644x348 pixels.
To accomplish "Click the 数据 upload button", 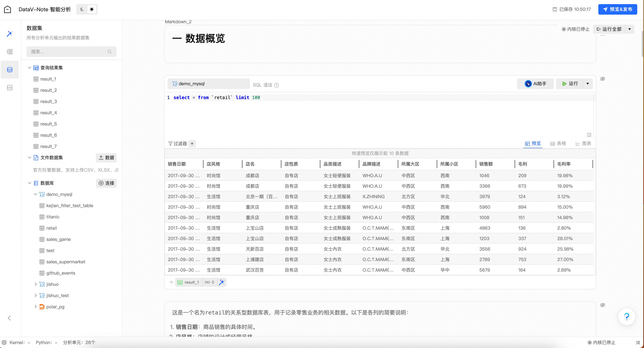I will pos(106,158).
